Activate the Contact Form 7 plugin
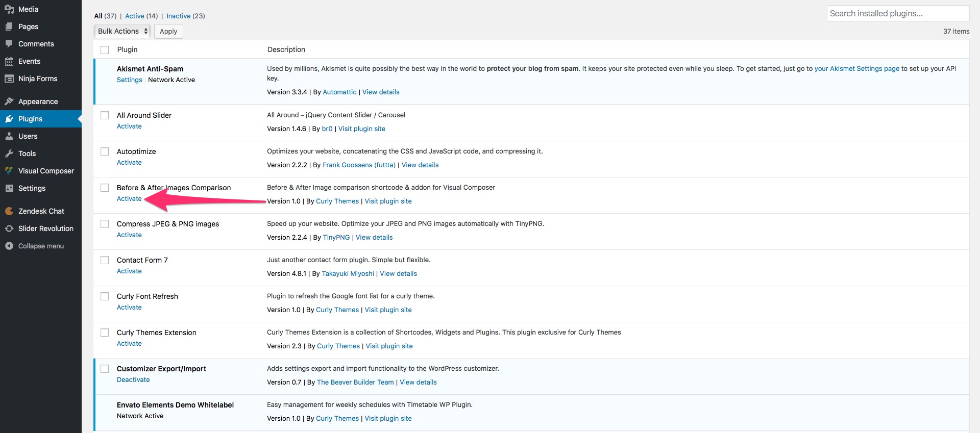Viewport: 980px width, 433px height. (129, 271)
